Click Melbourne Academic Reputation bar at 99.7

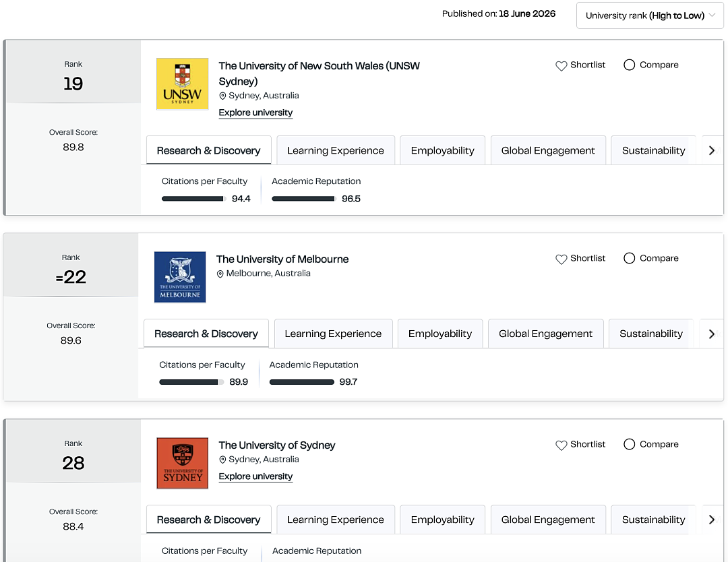tap(302, 382)
